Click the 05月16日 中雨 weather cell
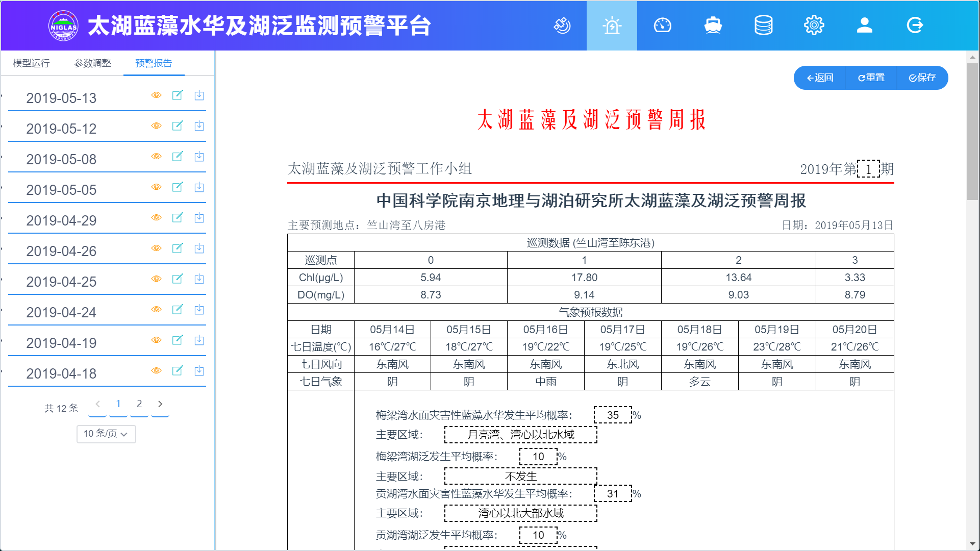The width and height of the screenshot is (980, 551). (545, 382)
